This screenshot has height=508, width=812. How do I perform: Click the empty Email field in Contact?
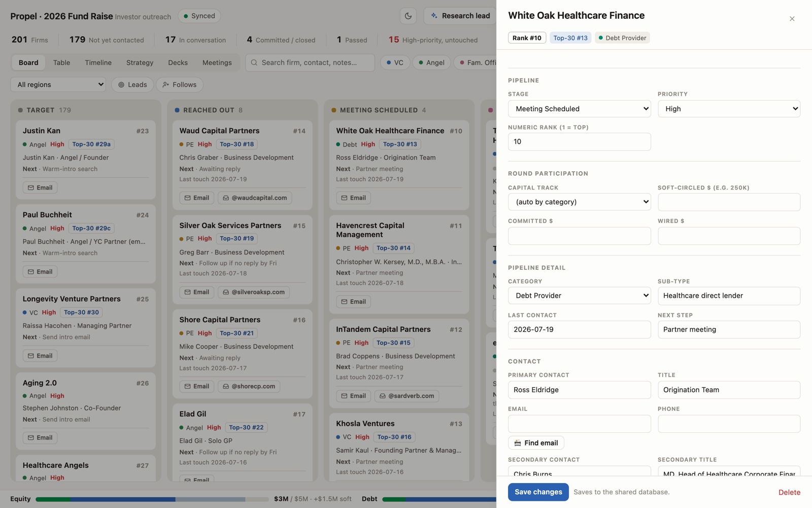(579, 424)
